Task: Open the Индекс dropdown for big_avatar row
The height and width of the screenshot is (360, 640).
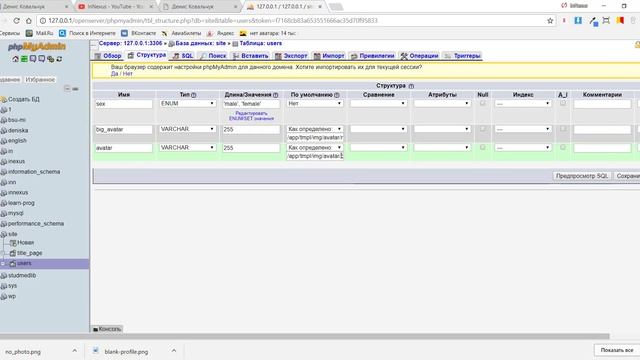Action: (x=523, y=129)
